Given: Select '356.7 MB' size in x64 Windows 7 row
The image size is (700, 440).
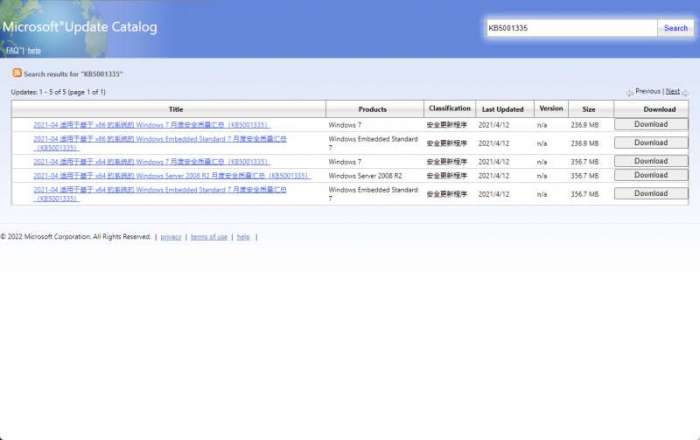Looking at the screenshot, I should pyautogui.click(x=584, y=162).
